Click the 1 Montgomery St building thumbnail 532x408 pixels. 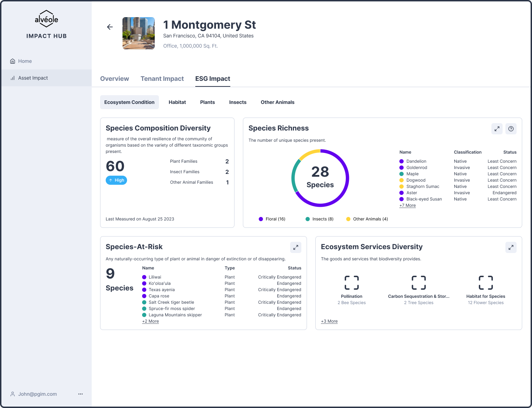(x=139, y=33)
